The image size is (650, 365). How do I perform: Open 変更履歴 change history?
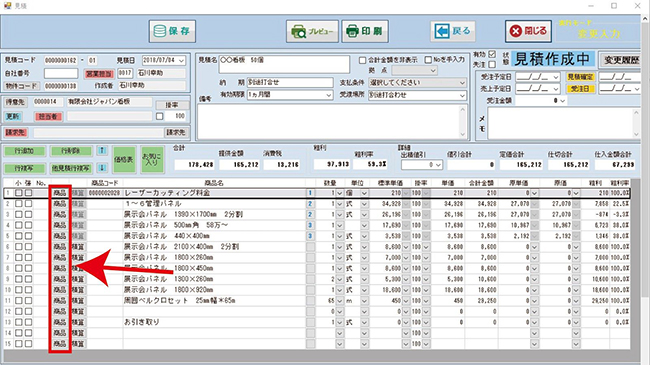coord(621,60)
